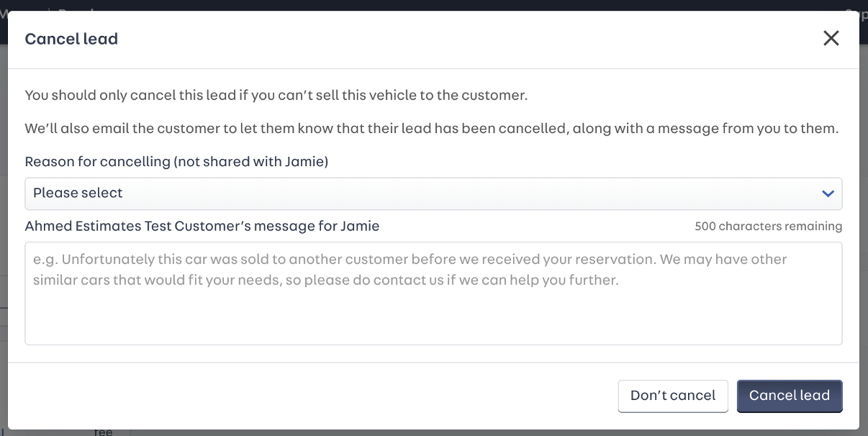868x436 pixels.
Task: Click the 'You should only cancel' sentence
Action: pyautogui.click(x=276, y=95)
